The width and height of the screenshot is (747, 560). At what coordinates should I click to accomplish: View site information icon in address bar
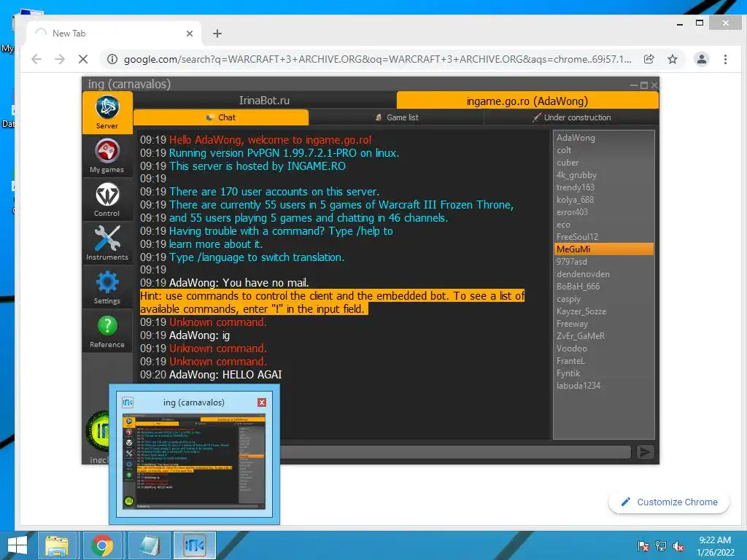(x=112, y=59)
